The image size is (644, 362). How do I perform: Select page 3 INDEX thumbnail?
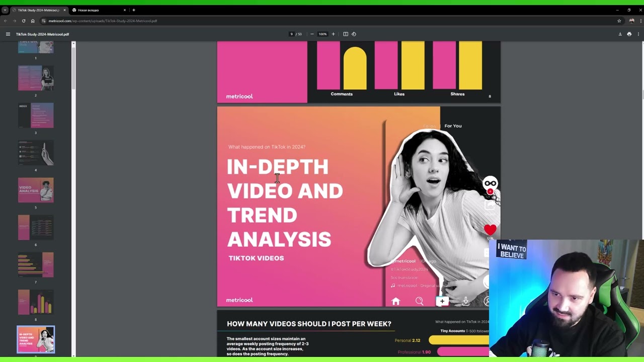(36, 115)
